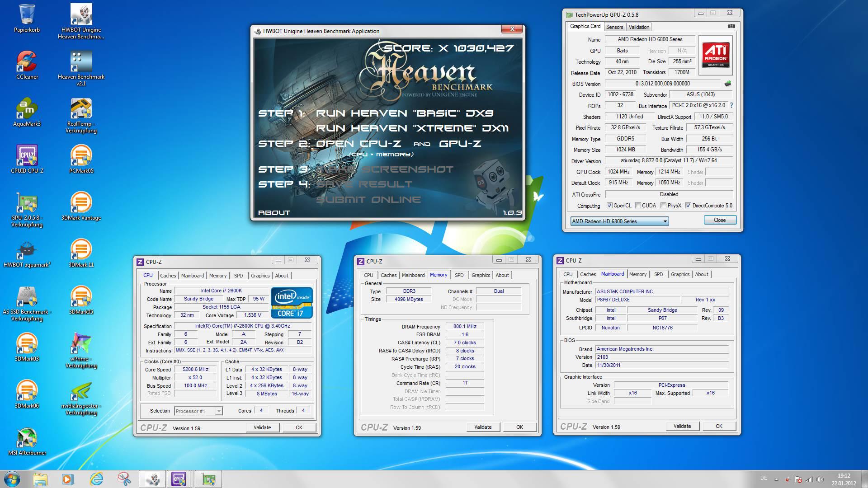Click the DRAM Frequency 800.1 MHz value
Viewport: 868px width, 488px height.
click(465, 326)
